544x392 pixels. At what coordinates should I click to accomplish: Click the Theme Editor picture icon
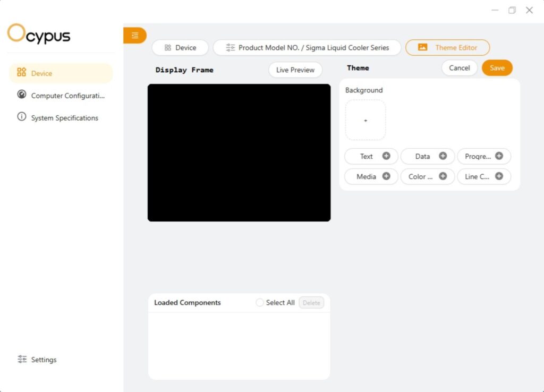point(422,47)
